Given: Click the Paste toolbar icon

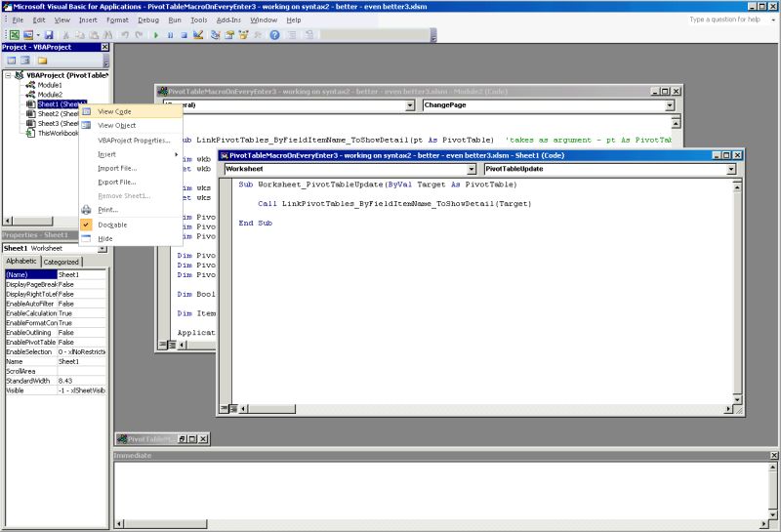Looking at the screenshot, I should 94,35.
